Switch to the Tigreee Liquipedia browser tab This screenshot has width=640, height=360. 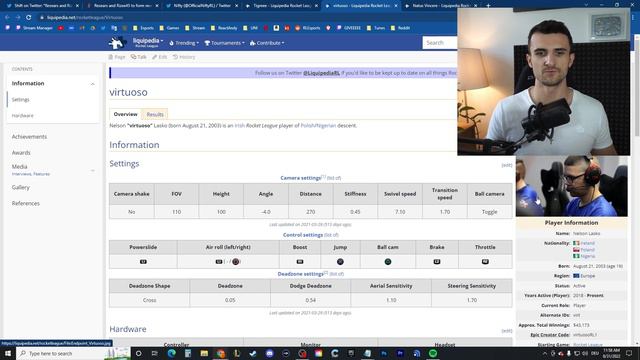[282, 6]
